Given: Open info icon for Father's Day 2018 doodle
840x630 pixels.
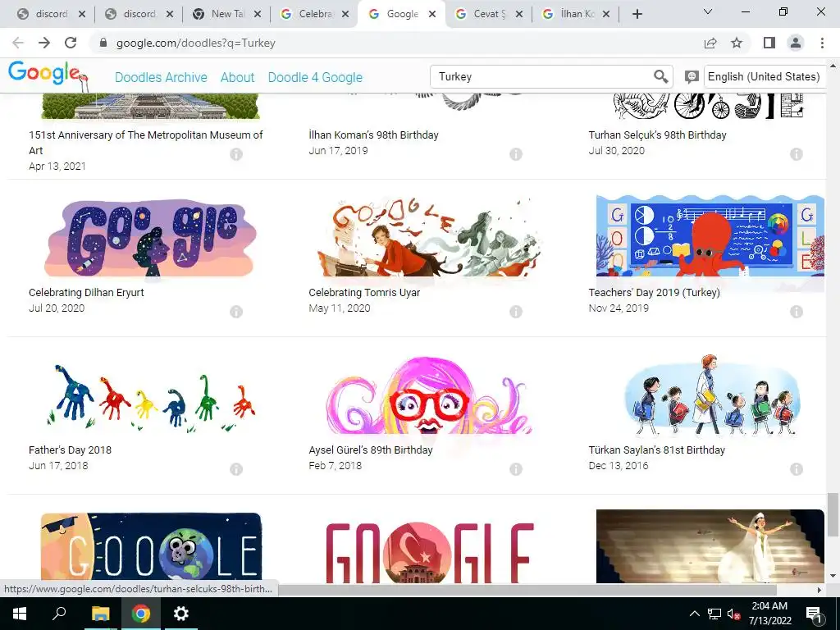Looking at the screenshot, I should (236, 469).
